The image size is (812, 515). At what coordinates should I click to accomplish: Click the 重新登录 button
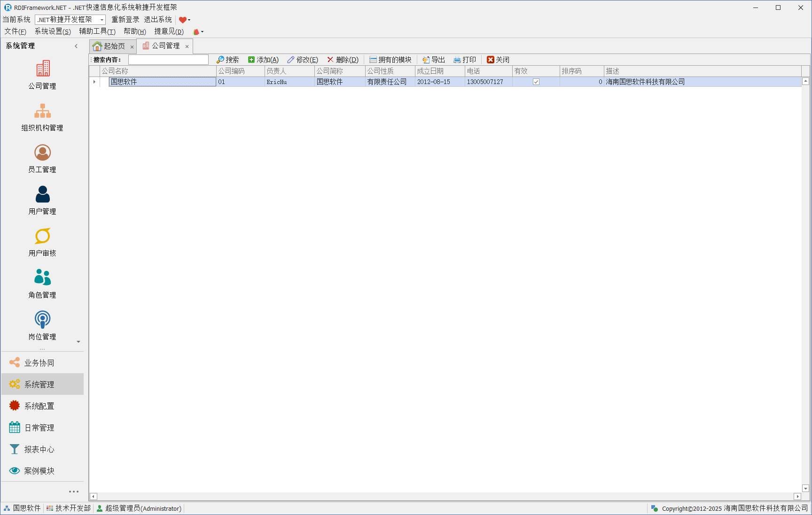point(125,20)
